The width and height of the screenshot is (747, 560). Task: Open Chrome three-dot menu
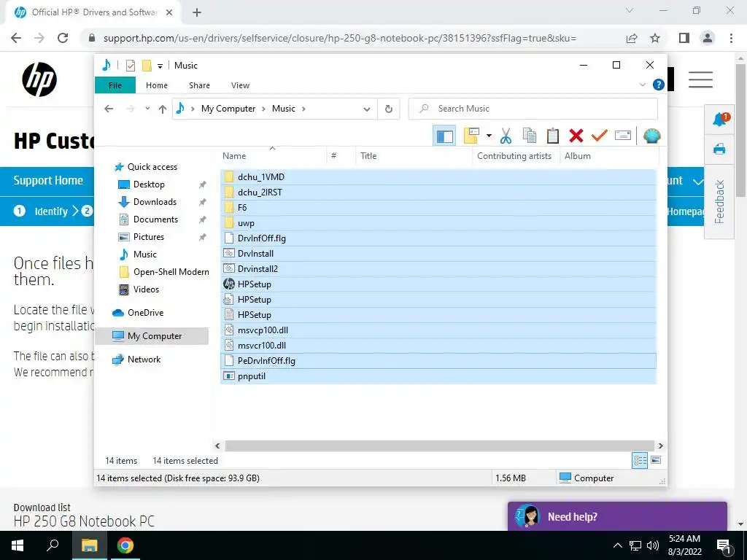pyautogui.click(x=731, y=38)
